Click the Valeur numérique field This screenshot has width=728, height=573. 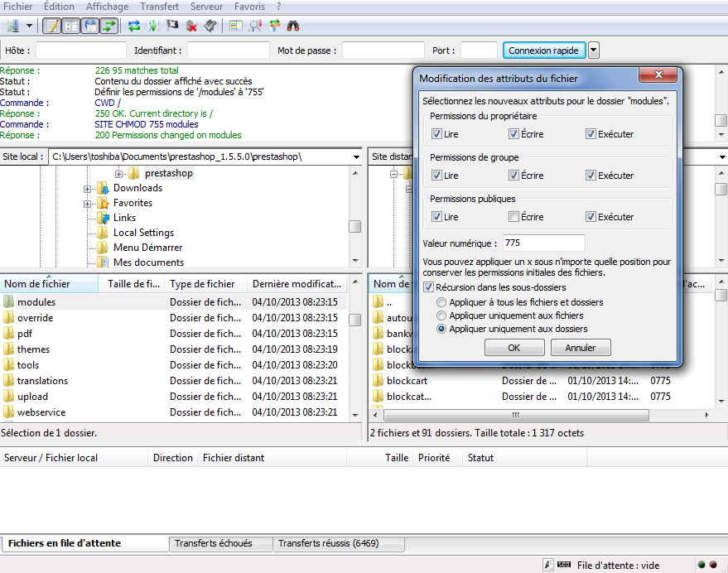click(x=543, y=243)
